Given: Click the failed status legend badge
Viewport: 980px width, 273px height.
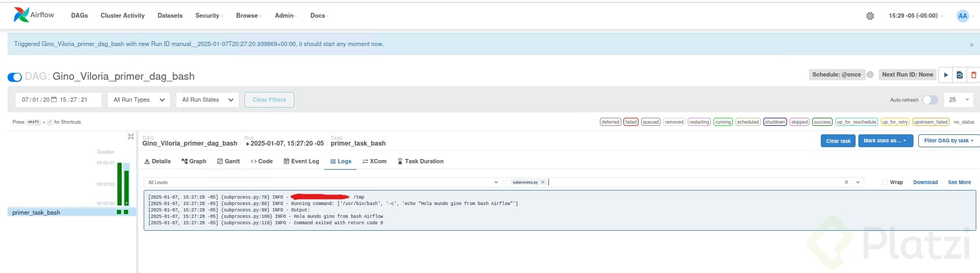Looking at the screenshot, I should click(631, 122).
